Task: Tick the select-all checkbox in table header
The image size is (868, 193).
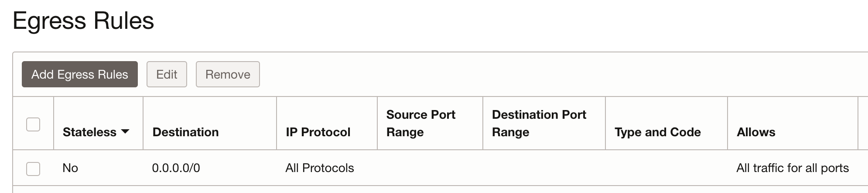Action: click(x=33, y=124)
